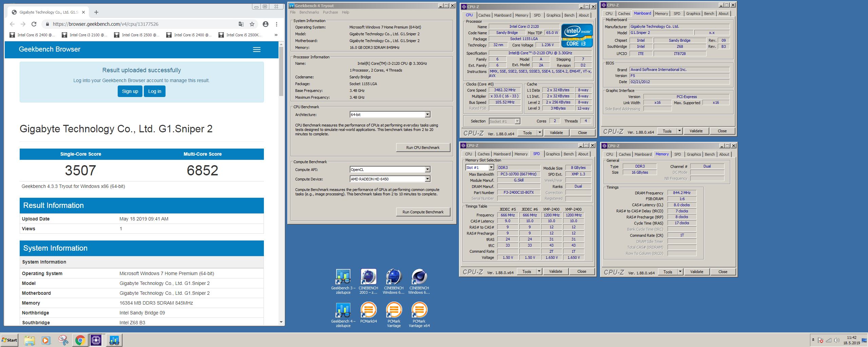Image resolution: width=868 pixels, height=347 pixels.
Task: Open the second CINEBENCH Windows 6 shortcut
Action: coord(419,281)
